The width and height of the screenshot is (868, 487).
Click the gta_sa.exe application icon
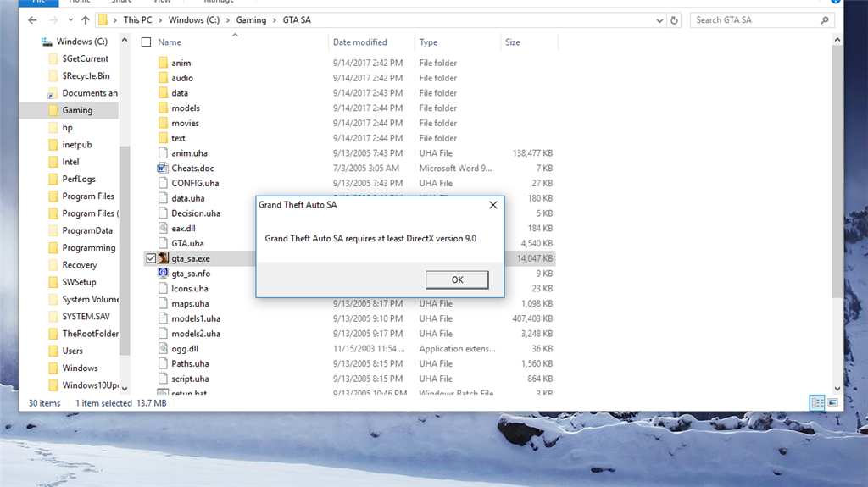click(163, 257)
